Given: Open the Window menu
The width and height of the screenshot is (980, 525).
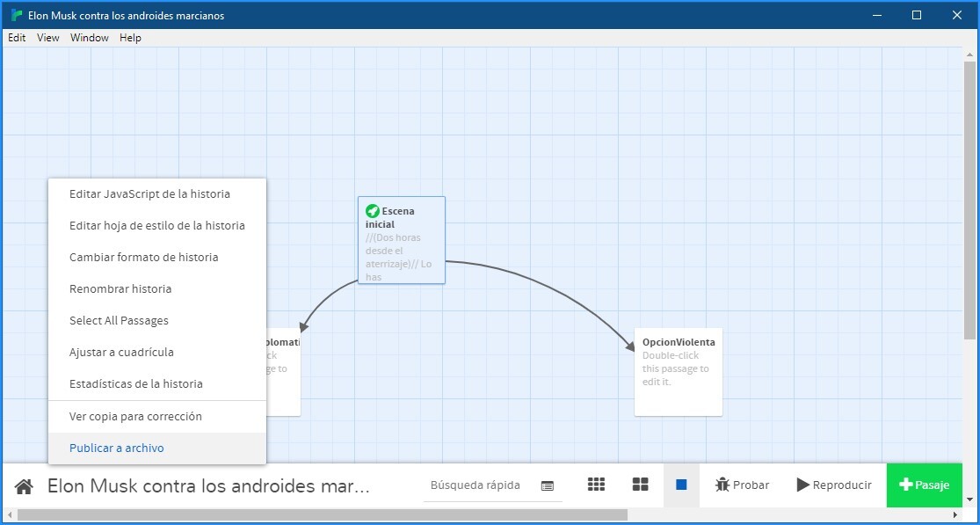Looking at the screenshot, I should (89, 38).
